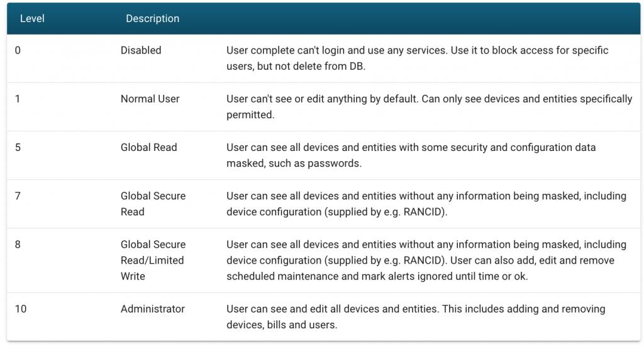Viewport: 644px width, 346px height.
Task: Select the Administrator label
Action: tap(153, 309)
